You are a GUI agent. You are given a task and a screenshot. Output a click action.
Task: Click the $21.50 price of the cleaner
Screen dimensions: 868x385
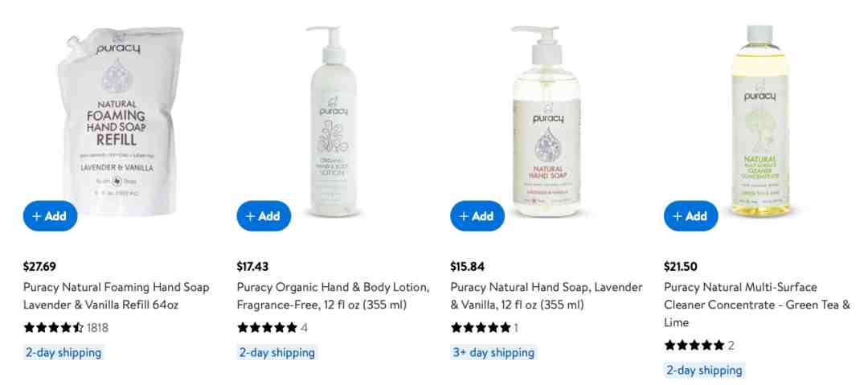pos(681,267)
